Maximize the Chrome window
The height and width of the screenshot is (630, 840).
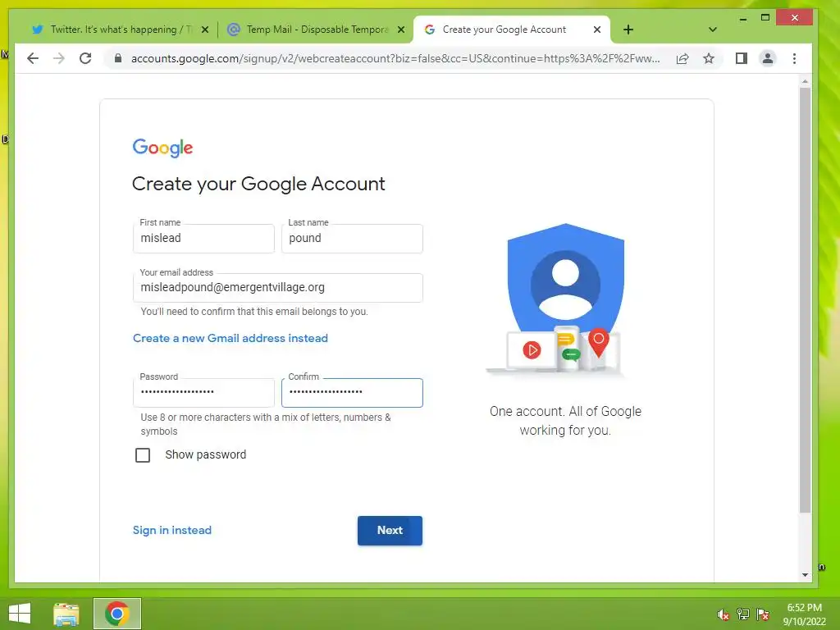[x=765, y=18]
